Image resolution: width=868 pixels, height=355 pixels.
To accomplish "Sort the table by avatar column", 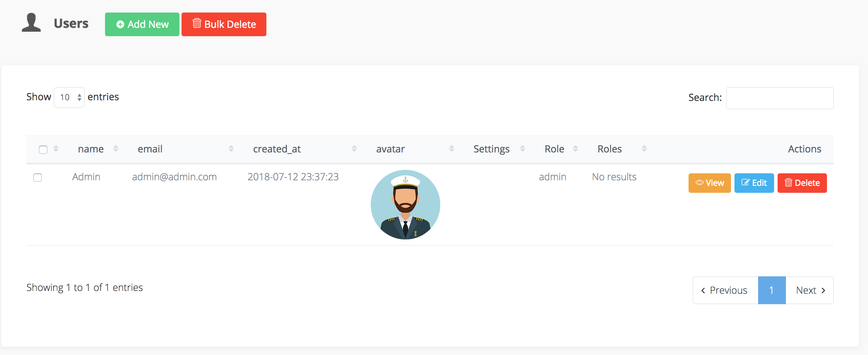I will [452, 149].
